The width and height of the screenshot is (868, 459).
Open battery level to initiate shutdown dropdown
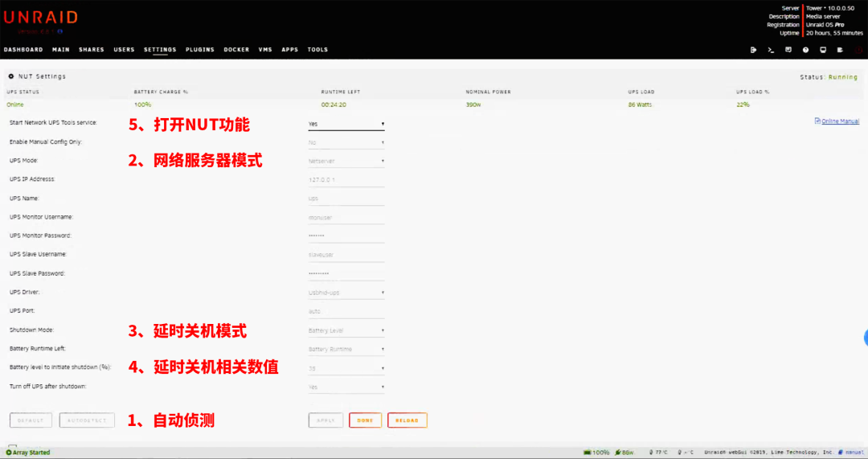pyautogui.click(x=346, y=368)
